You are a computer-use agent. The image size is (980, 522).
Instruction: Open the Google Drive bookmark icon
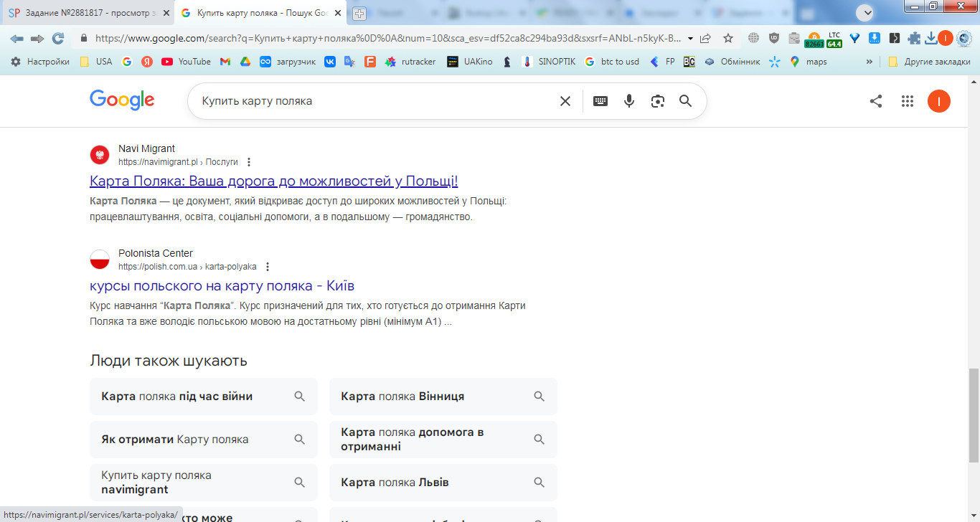tap(245, 62)
